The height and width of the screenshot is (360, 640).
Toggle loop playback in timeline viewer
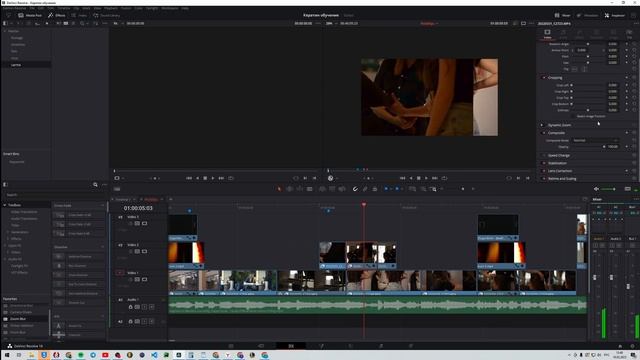[x=444, y=178]
